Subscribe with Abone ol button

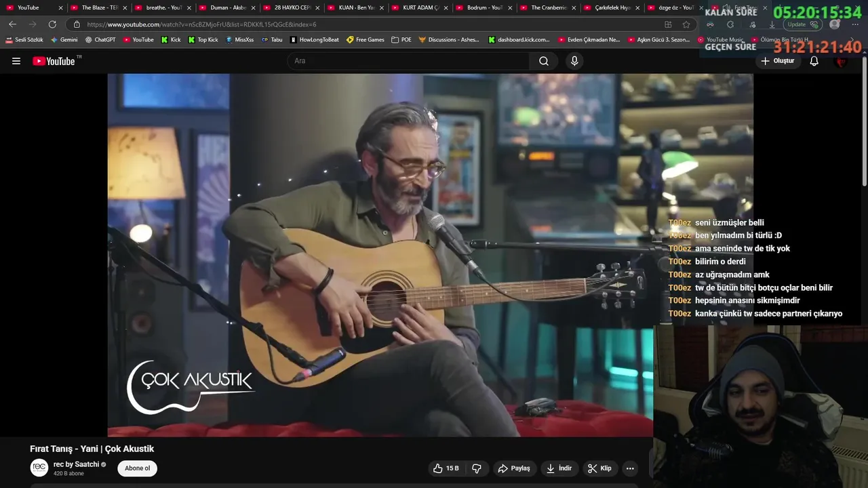137,468
